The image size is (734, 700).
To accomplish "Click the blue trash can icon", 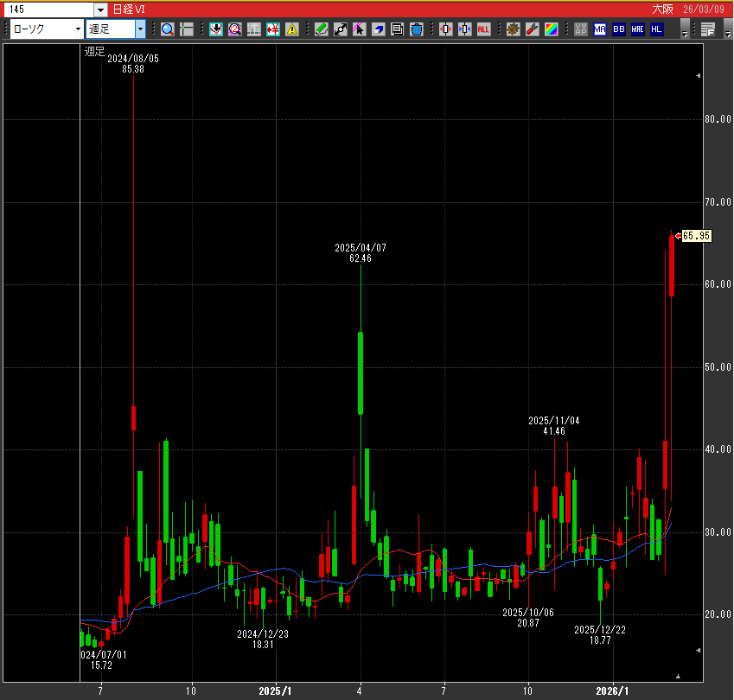I will click(416, 29).
